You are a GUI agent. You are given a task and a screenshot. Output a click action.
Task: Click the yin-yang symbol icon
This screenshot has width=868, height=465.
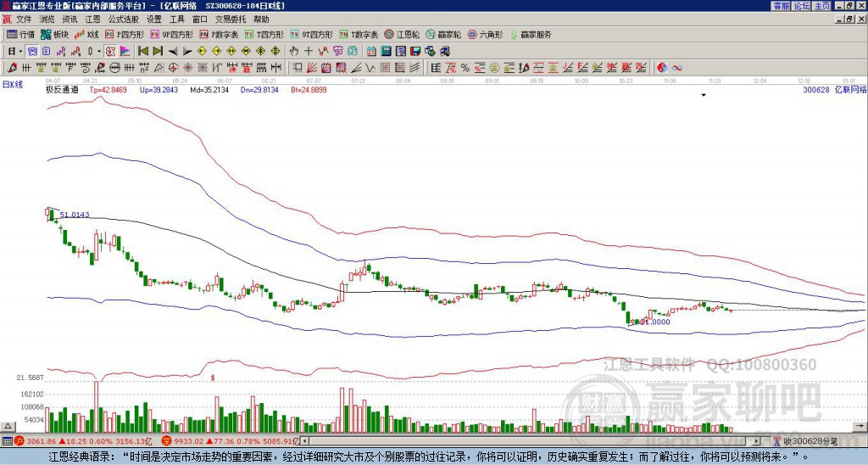(x=662, y=68)
